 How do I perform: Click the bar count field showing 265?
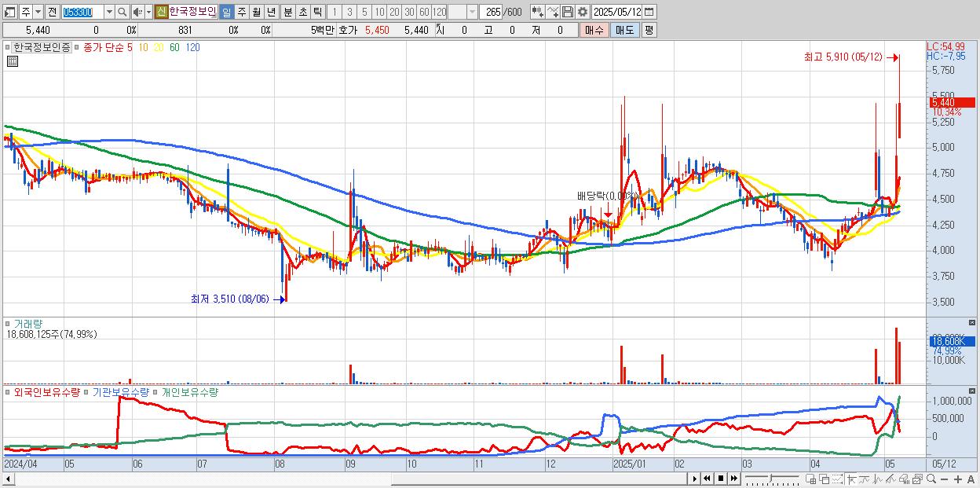tap(491, 12)
